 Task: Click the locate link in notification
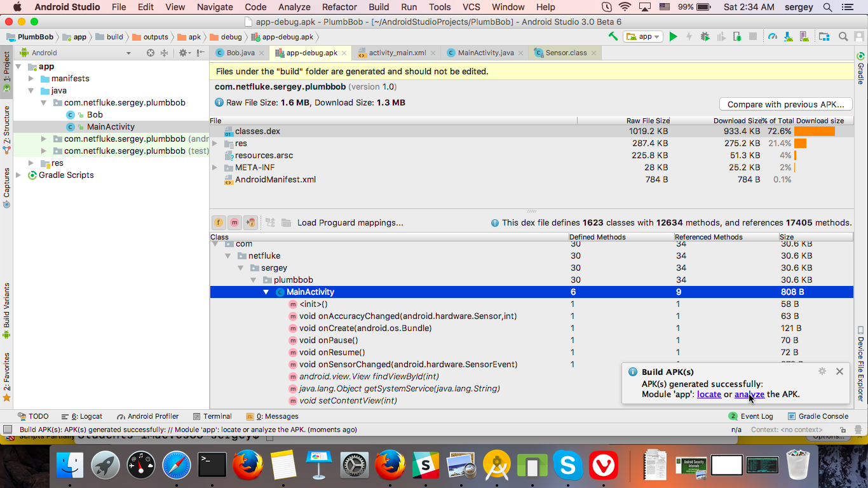point(709,394)
